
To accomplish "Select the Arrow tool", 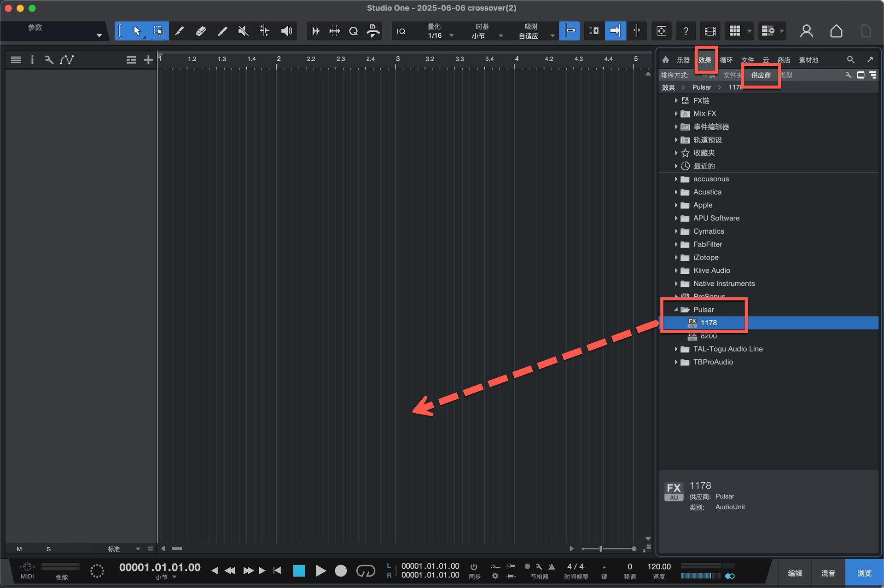I will [137, 31].
